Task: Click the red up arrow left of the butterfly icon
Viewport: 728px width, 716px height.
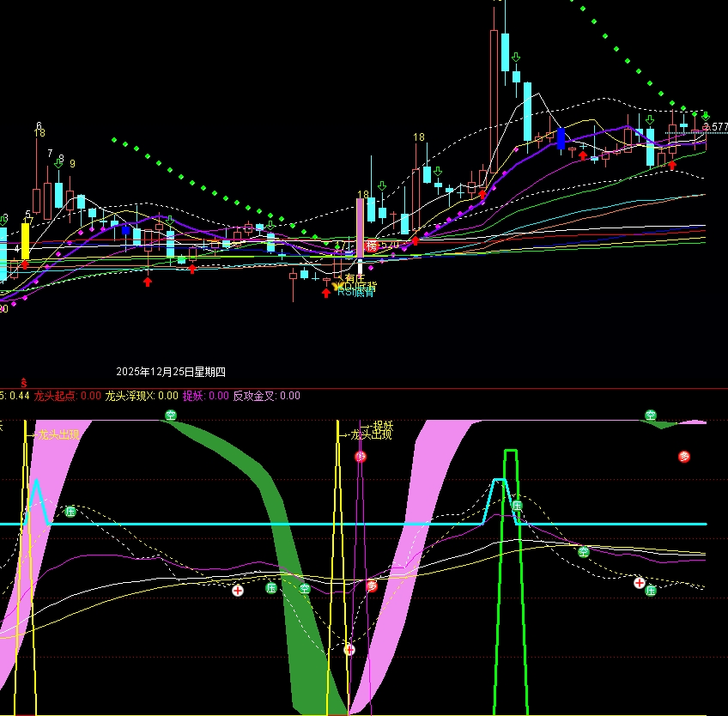Action: 326,293
